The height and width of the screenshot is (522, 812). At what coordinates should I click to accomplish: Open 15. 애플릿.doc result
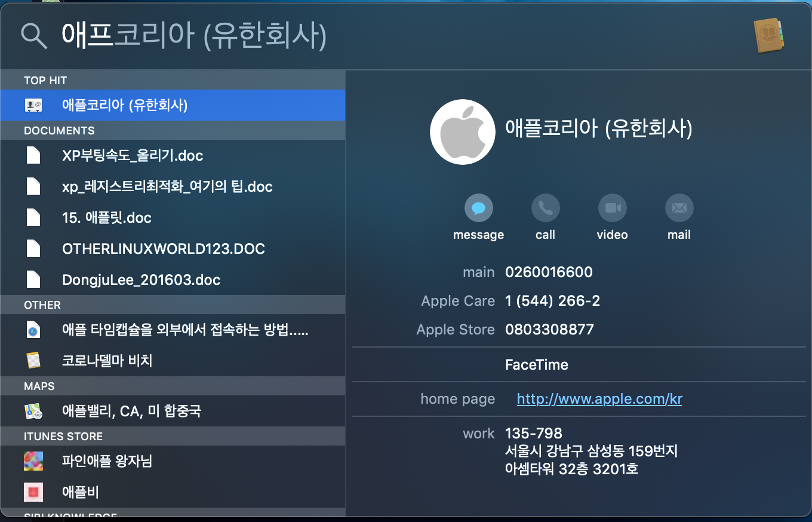click(173, 217)
